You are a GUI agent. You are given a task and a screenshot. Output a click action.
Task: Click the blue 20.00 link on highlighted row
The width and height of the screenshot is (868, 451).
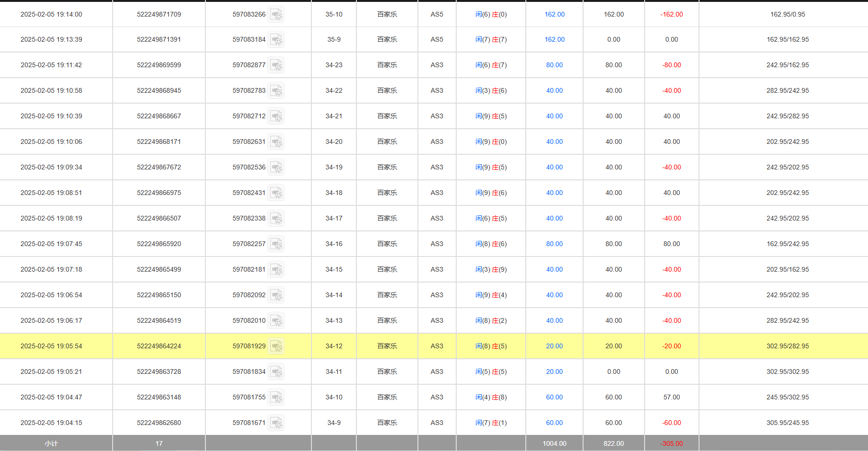554,346
